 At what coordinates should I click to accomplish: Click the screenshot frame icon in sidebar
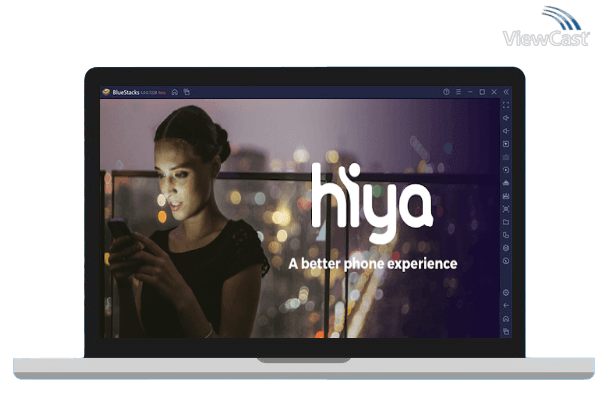[506, 209]
